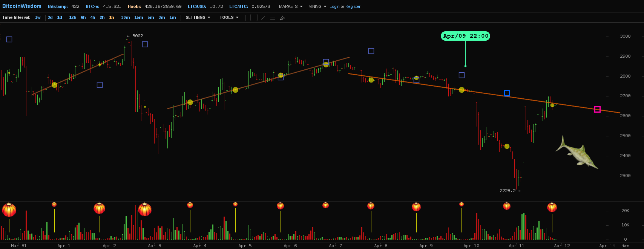Select the fan lines drawing tool
This screenshot has height=249, width=644.
click(x=282, y=18)
